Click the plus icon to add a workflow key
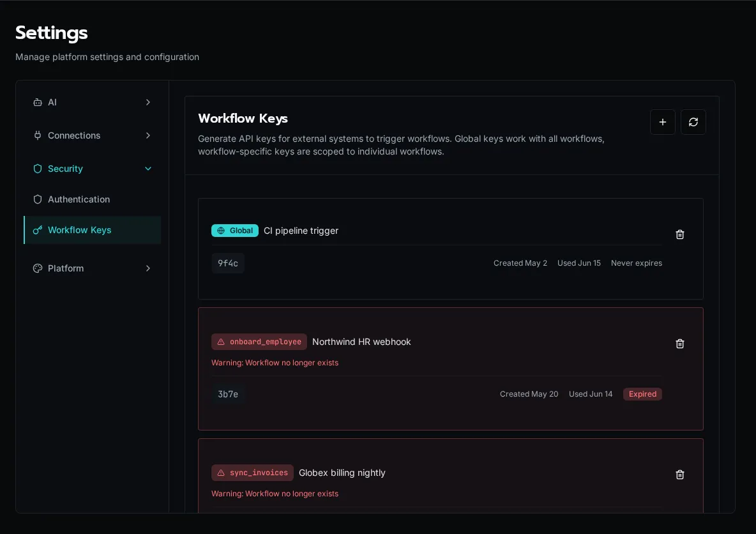 [663, 122]
